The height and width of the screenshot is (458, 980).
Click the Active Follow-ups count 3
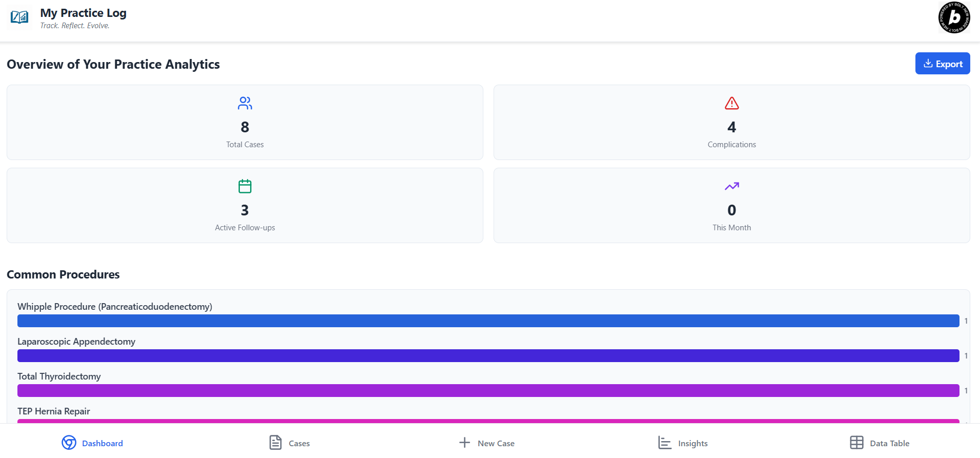point(245,210)
